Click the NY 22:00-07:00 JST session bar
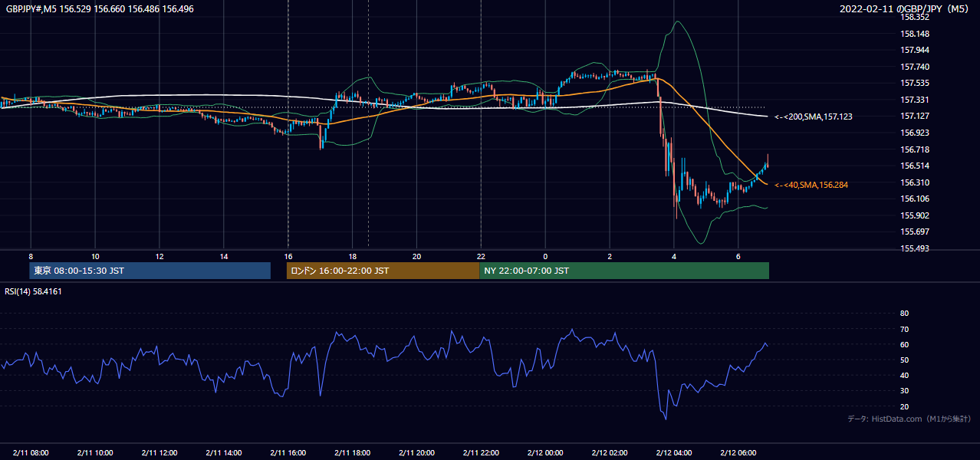Image resolution: width=980 pixels, height=460 pixels. (x=624, y=271)
